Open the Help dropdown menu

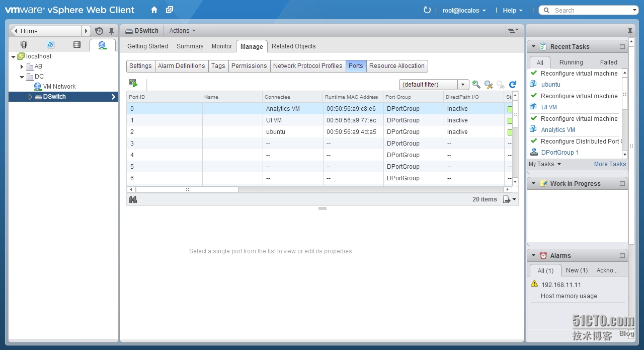point(513,11)
